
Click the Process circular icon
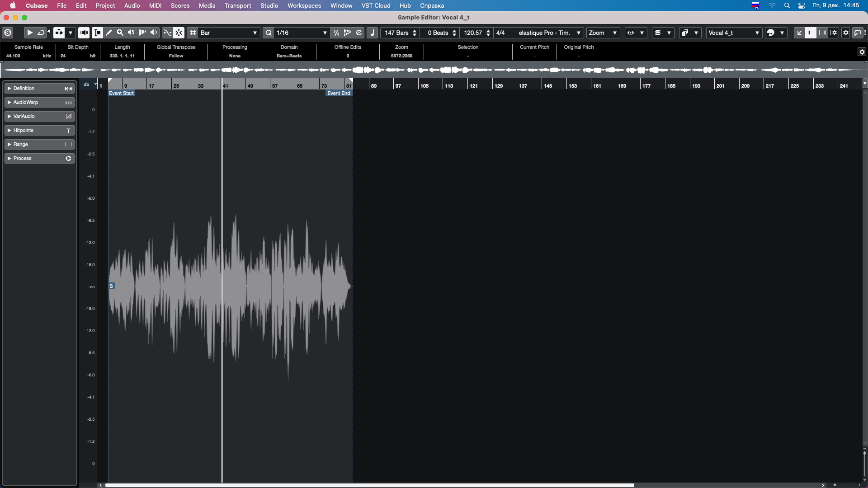point(69,159)
